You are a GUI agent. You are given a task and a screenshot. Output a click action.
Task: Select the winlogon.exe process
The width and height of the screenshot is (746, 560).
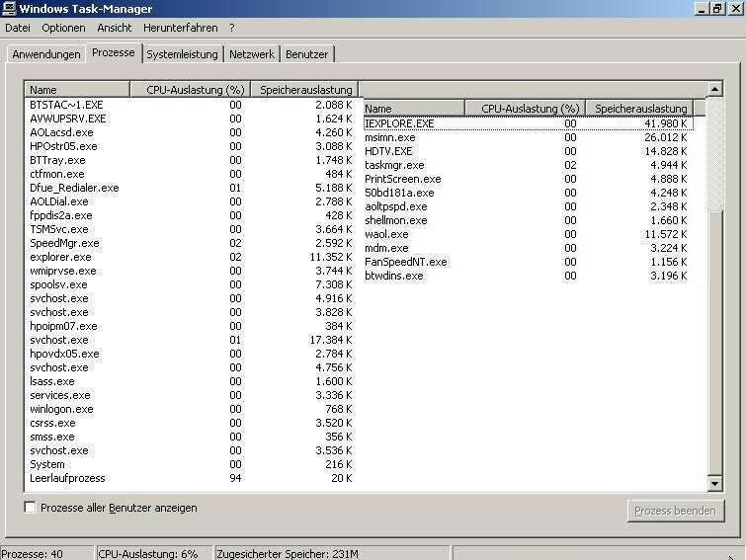(x=191, y=408)
